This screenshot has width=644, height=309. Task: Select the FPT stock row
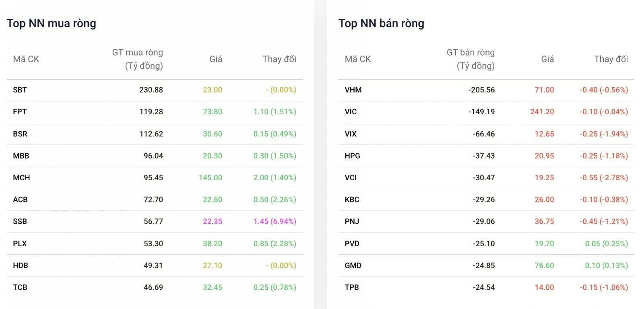155,112
